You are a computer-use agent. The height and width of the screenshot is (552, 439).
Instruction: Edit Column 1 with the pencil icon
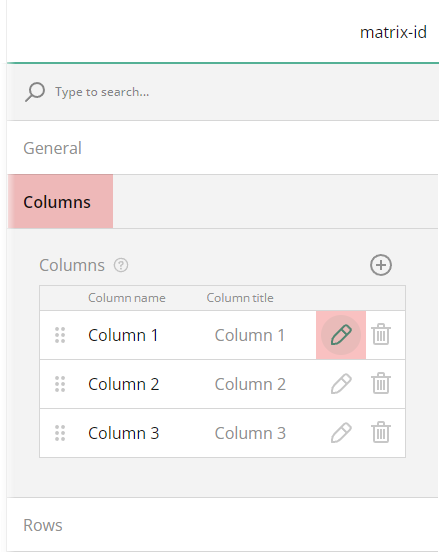[341, 335]
